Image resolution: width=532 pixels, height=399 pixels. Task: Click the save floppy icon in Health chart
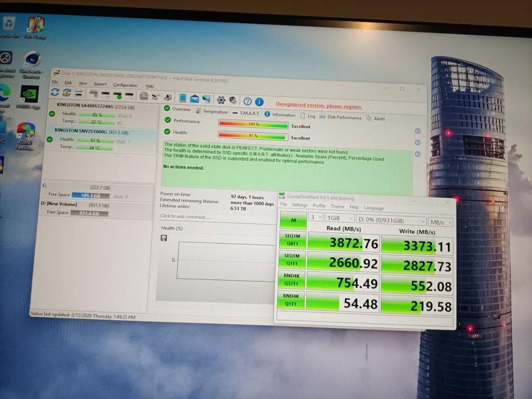tap(164, 238)
